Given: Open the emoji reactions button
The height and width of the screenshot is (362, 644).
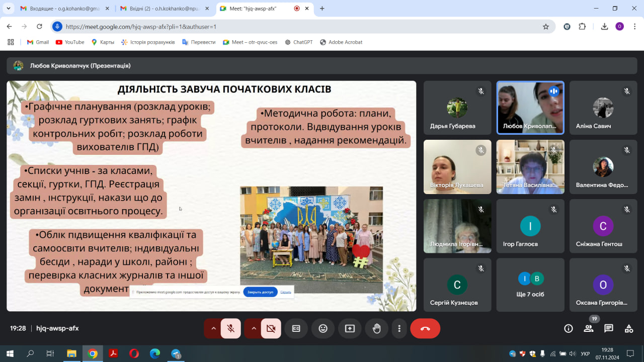Looking at the screenshot, I should coord(323,328).
